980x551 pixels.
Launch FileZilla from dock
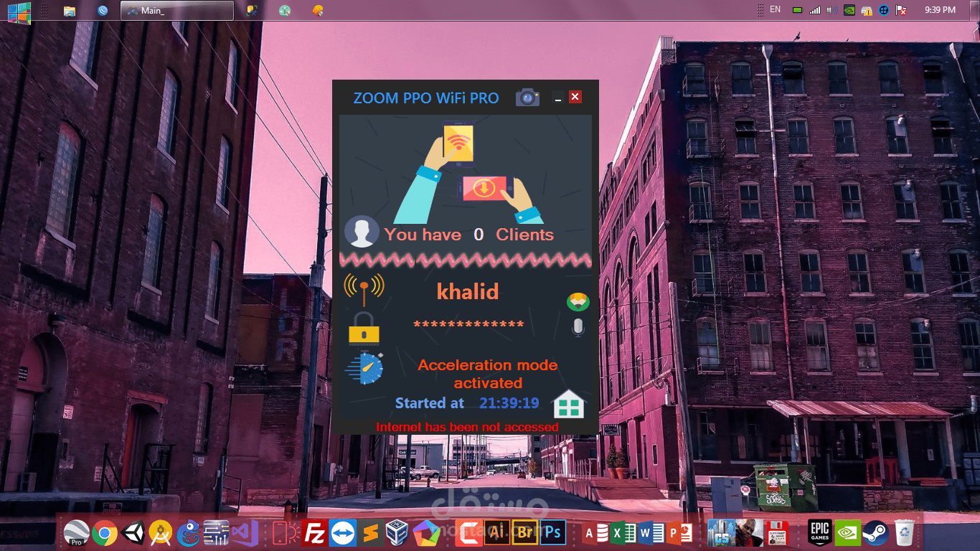[315, 533]
